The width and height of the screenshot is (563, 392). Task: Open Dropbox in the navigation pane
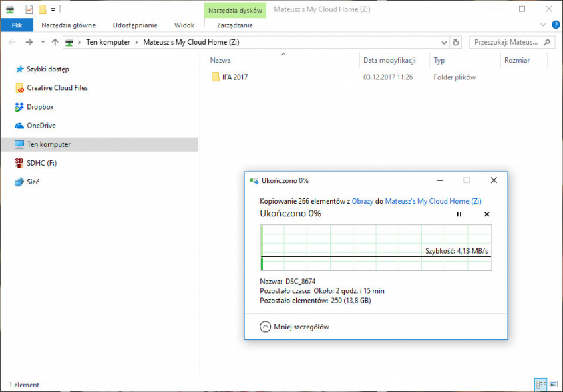(x=40, y=107)
